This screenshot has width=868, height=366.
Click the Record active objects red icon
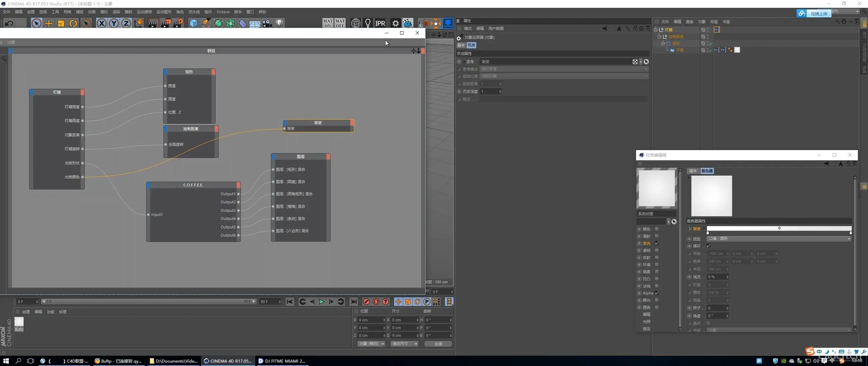pos(366,302)
